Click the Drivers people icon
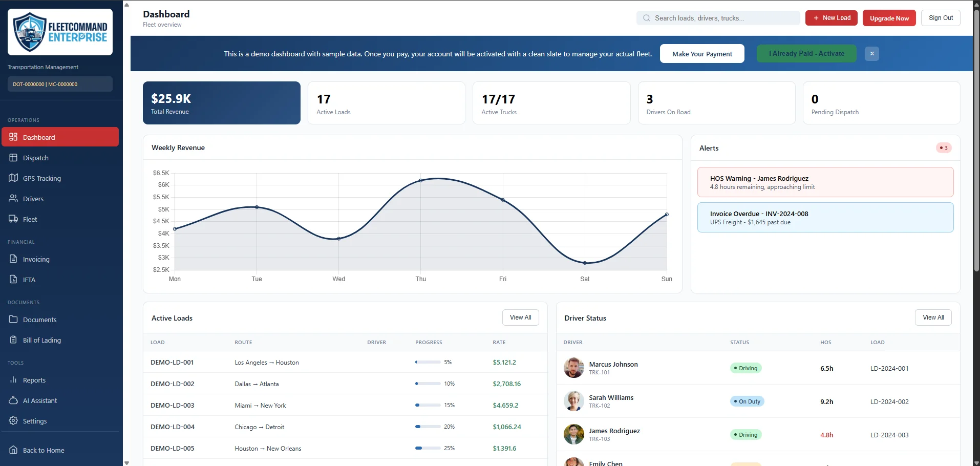This screenshot has width=980, height=466. (13, 198)
